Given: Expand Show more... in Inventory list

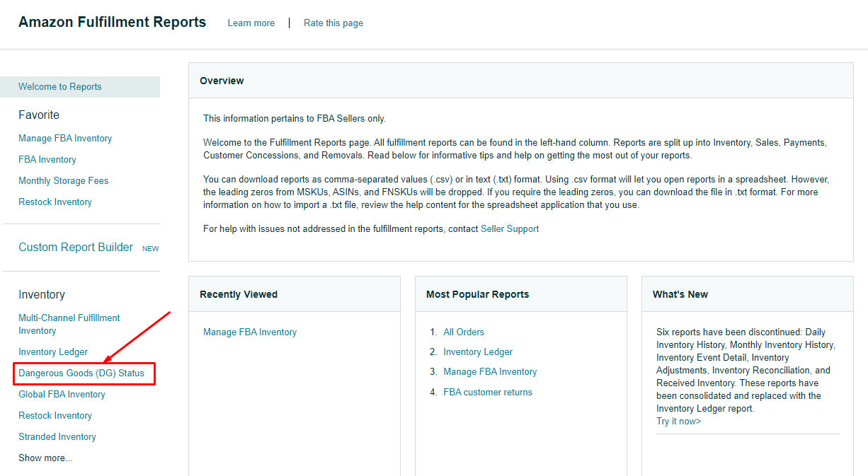Looking at the screenshot, I should [45, 458].
